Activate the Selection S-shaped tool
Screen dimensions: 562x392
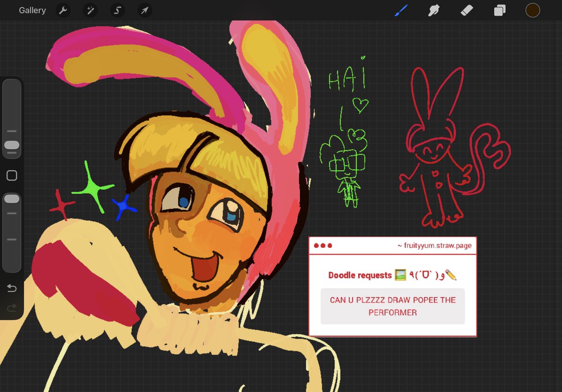pyautogui.click(x=118, y=10)
